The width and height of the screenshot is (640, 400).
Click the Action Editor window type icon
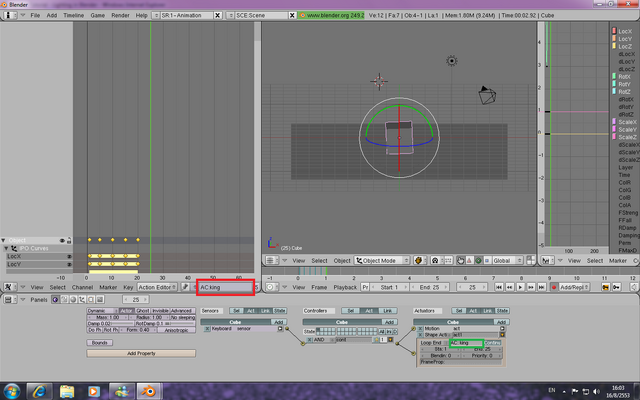10,287
